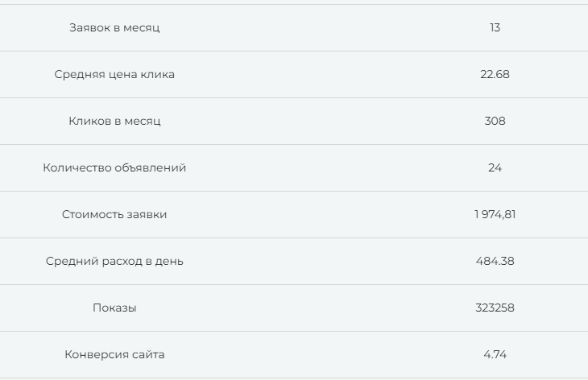
Task: Click the Количество объявлений label
Action: 114,167
